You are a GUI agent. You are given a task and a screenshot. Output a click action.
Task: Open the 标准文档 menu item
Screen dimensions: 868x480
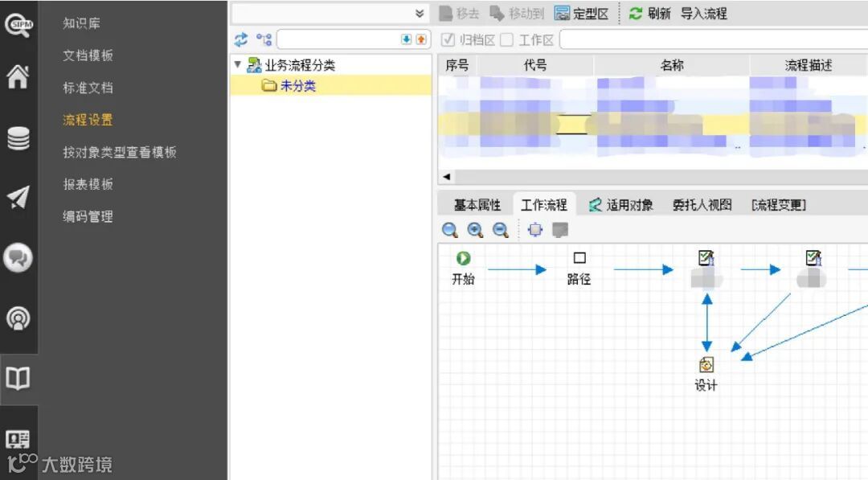[x=88, y=88]
